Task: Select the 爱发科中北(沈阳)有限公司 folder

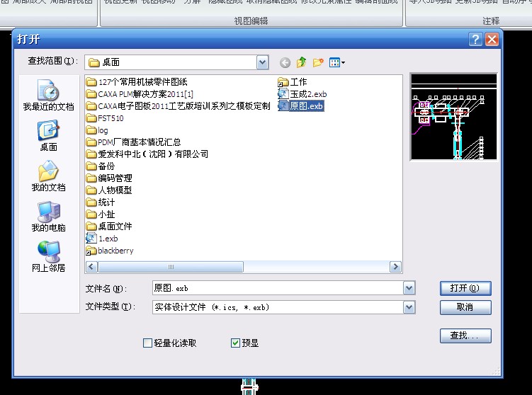Action: tap(147, 154)
